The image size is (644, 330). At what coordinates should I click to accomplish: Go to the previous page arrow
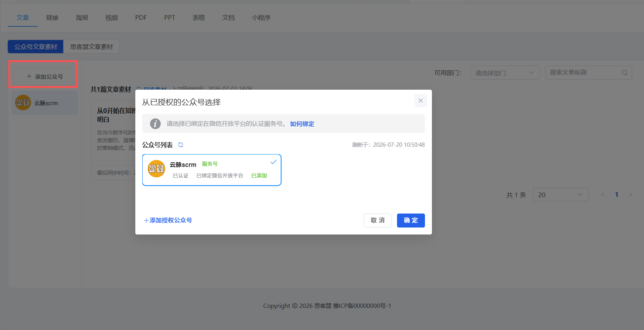[603, 195]
